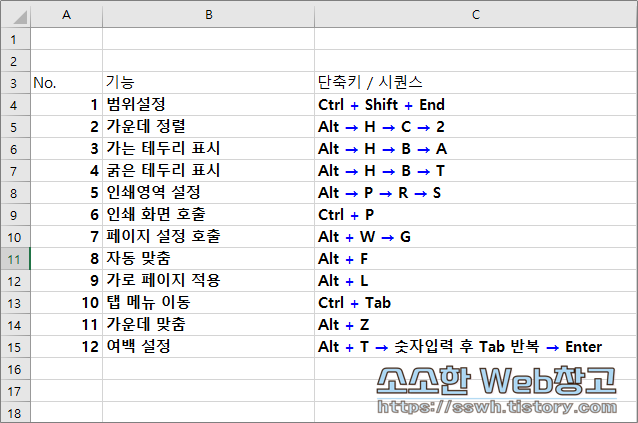Image resolution: width=638 pixels, height=423 pixels.
Task: Select row 2 header
Action: (15, 61)
